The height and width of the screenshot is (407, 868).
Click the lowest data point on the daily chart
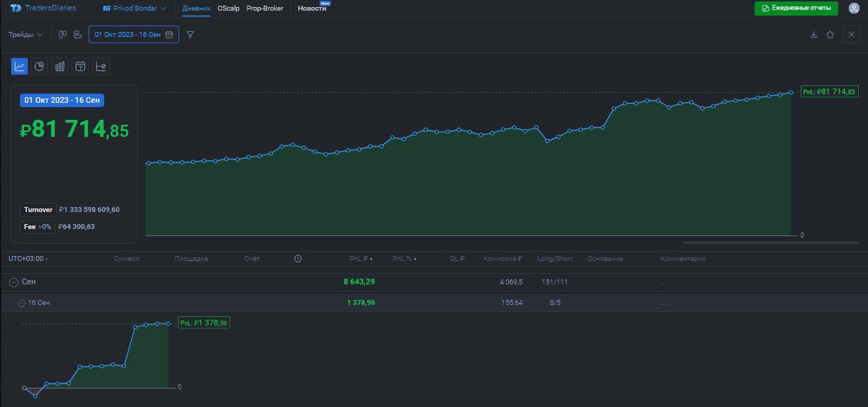(x=35, y=396)
